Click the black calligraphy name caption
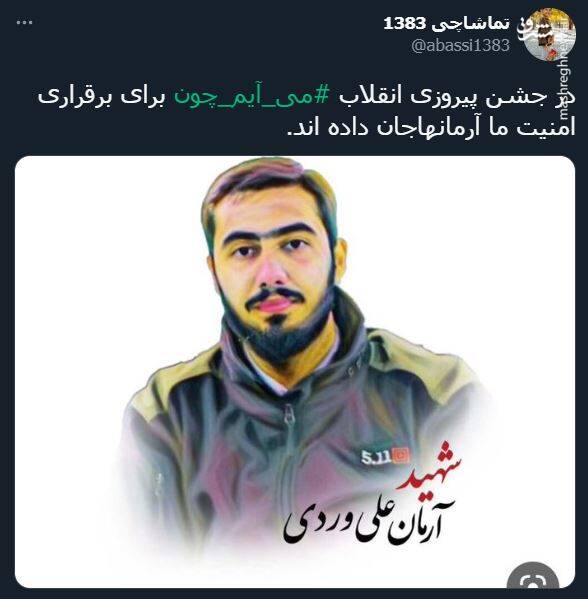 369,521
